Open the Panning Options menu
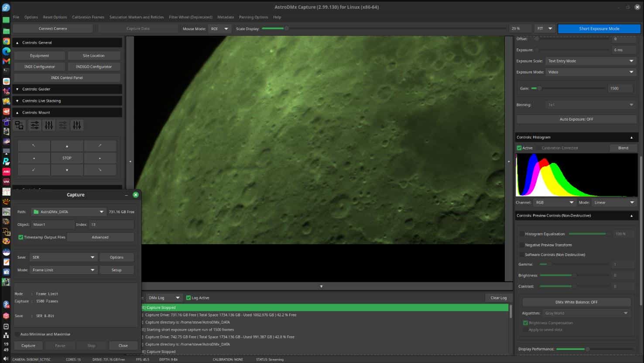 253,17
